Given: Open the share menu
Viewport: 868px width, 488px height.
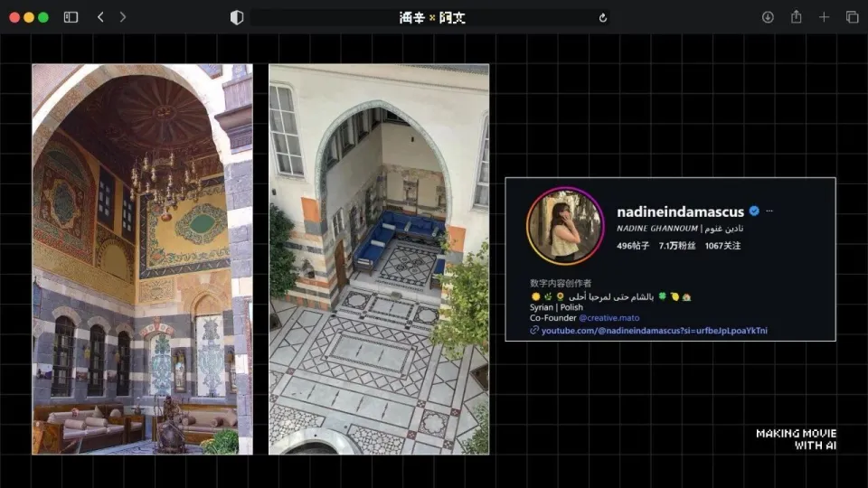Looking at the screenshot, I should click(x=797, y=17).
